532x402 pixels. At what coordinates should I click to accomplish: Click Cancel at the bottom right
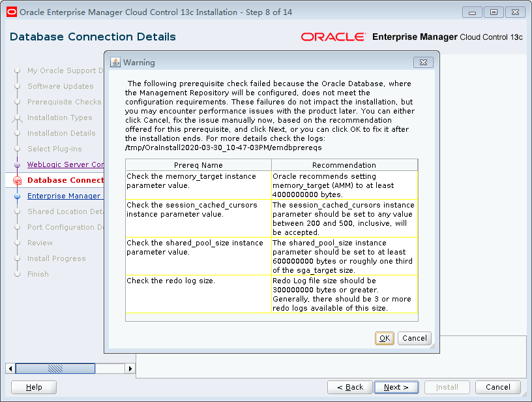tap(497, 387)
